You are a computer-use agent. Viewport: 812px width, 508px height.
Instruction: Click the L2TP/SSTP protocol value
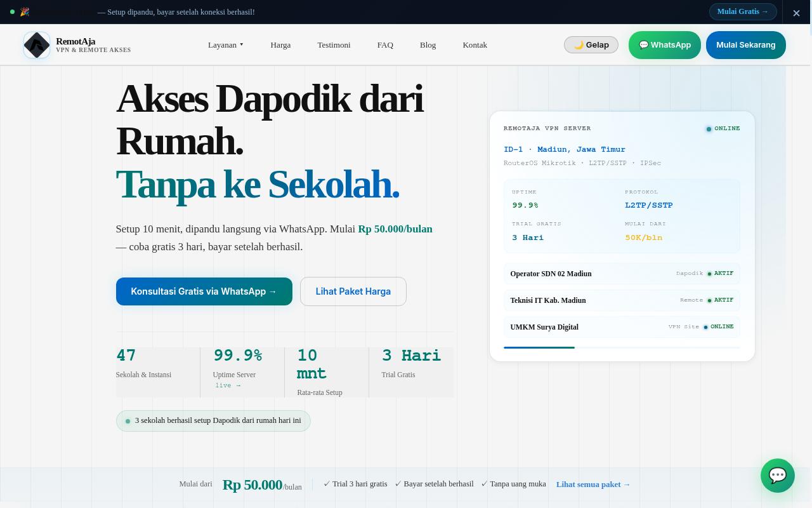coord(649,205)
